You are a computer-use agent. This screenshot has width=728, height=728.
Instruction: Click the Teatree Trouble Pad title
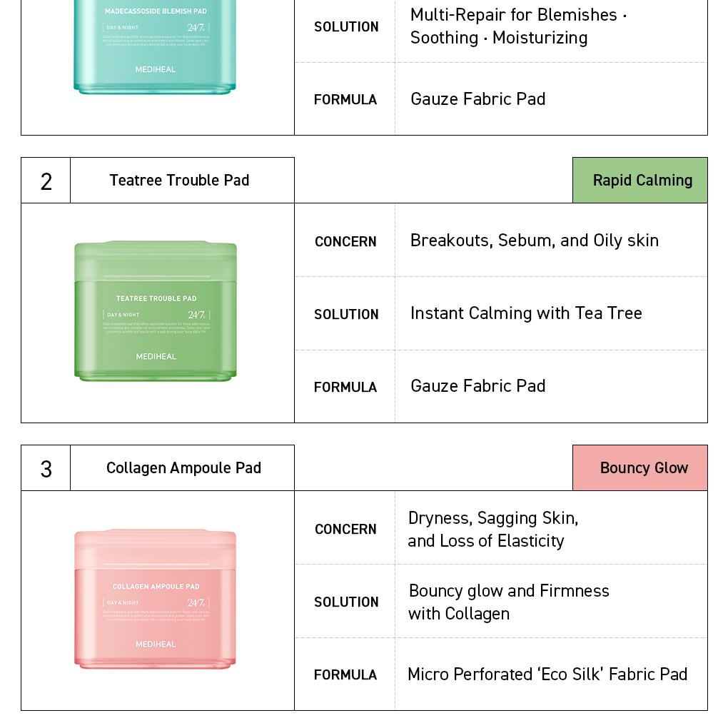click(x=179, y=181)
